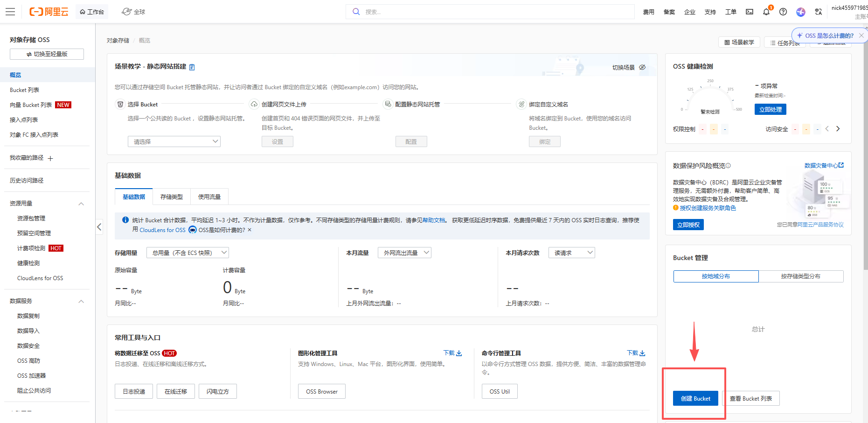Open the 外网流出流量 dropdown
868x423 pixels.
click(404, 253)
